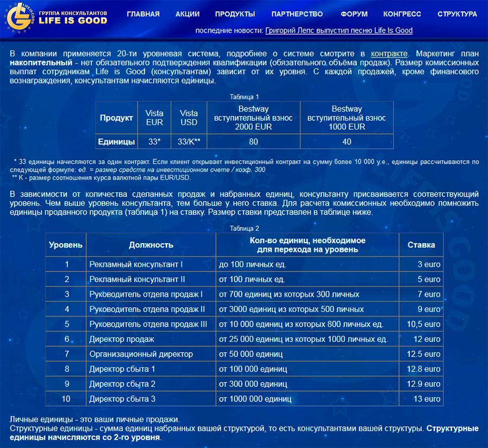Viewport: 488px width, 448px height.
Task: Open the СТРУКТУРА menu item
Action: (x=457, y=14)
